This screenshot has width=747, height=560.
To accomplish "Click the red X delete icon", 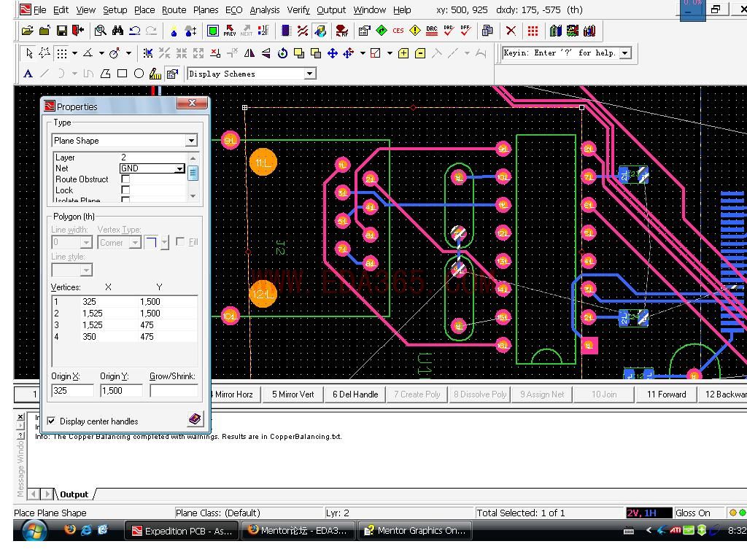I will click(x=511, y=31).
